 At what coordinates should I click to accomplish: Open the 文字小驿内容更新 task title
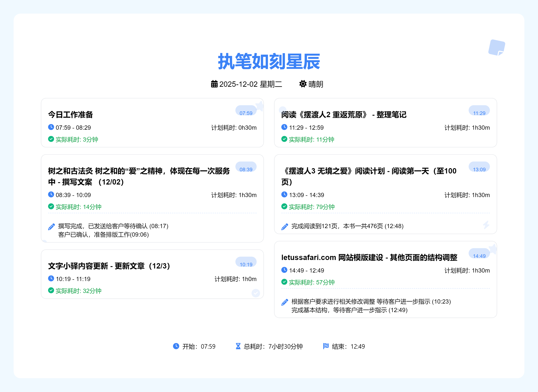(109, 266)
